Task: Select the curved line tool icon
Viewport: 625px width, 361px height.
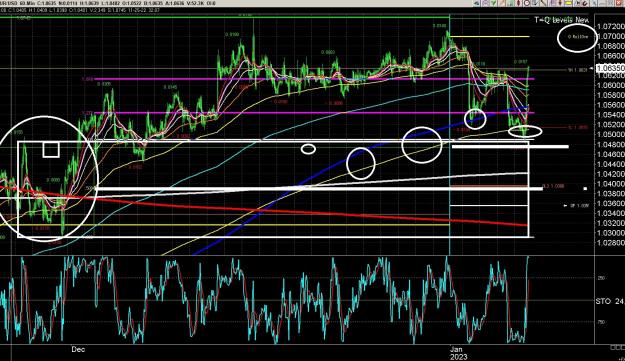Action: pyautogui.click(x=543, y=3)
